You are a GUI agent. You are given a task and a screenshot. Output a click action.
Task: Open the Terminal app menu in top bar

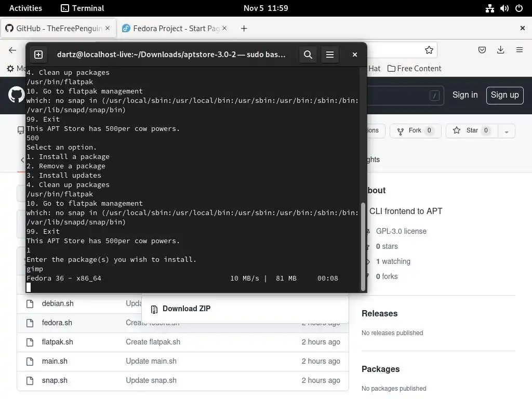[83, 8]
